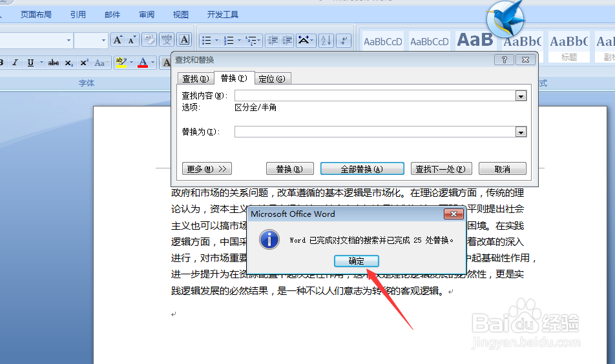615x364 pixels.
Task: Open the Phonetic Guide (wén) tool
Action: 167,40
